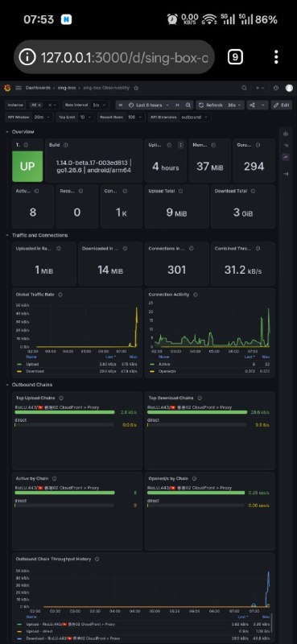
Task: Open the Top Limit 10 dropdown
Action: tap(86, 117)
